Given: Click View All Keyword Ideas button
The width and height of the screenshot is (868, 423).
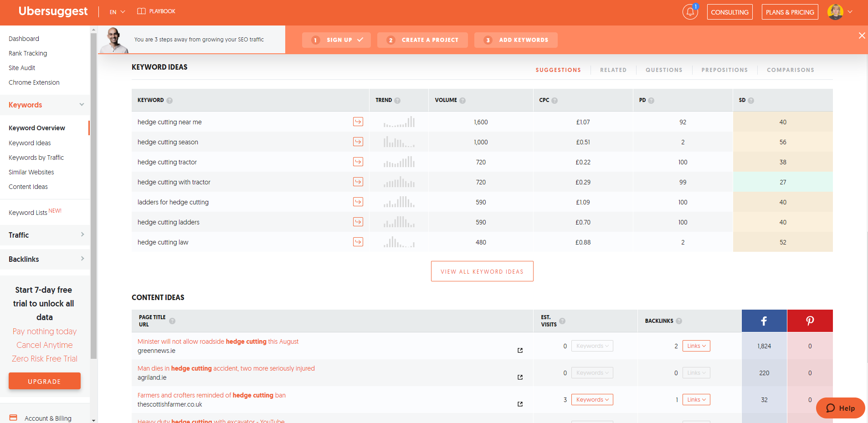Looking at the screenshot, I should [x=482, y=271].
